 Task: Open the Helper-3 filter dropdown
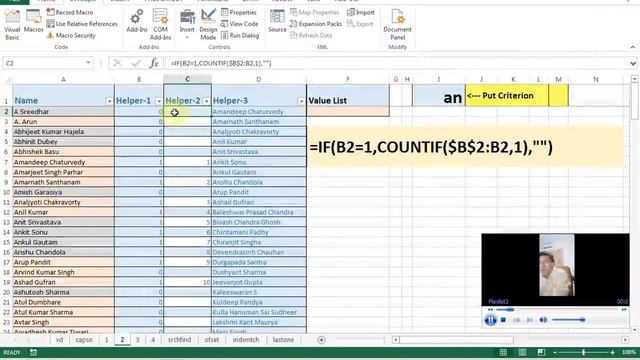coord(301,101)
